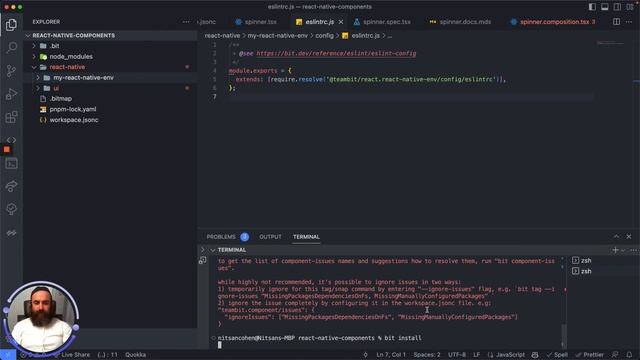
Task: Click react-native breadcrumb segment
Action: [x=222, y=36]
